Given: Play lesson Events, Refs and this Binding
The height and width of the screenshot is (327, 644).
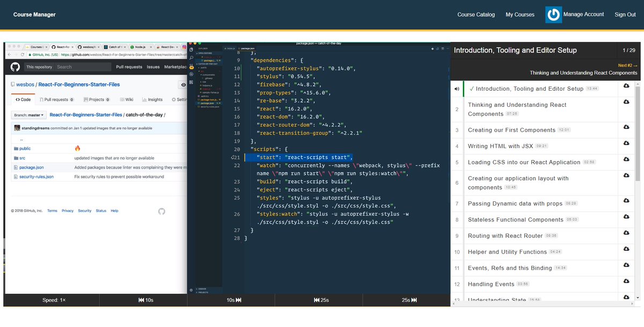Looking at the screenshot, I should tap(510, 268).
